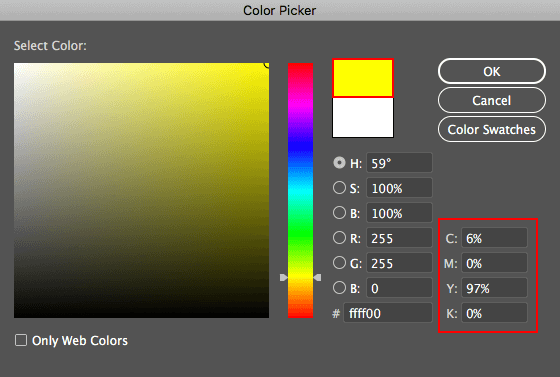Select the R red radio button
This screenshot has height=377, width=560.
(x=339, y=238)
